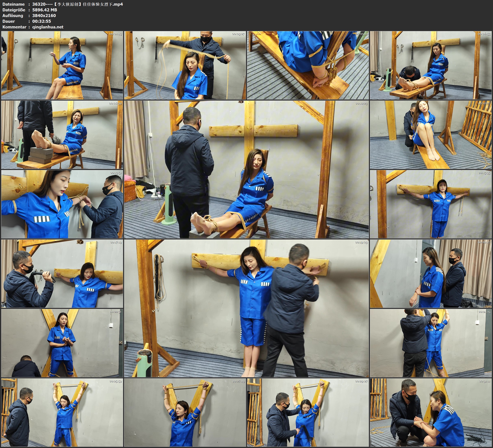Viewport: 493px width, 448px height.
Task: Select the large thumbnail at 00:19:03
Action: (x=246, y=308)
